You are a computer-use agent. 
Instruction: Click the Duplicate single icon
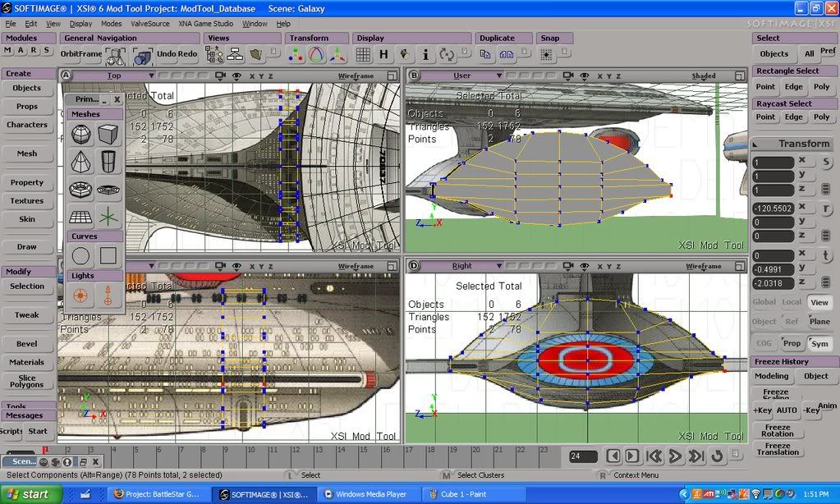coord(485,55)
